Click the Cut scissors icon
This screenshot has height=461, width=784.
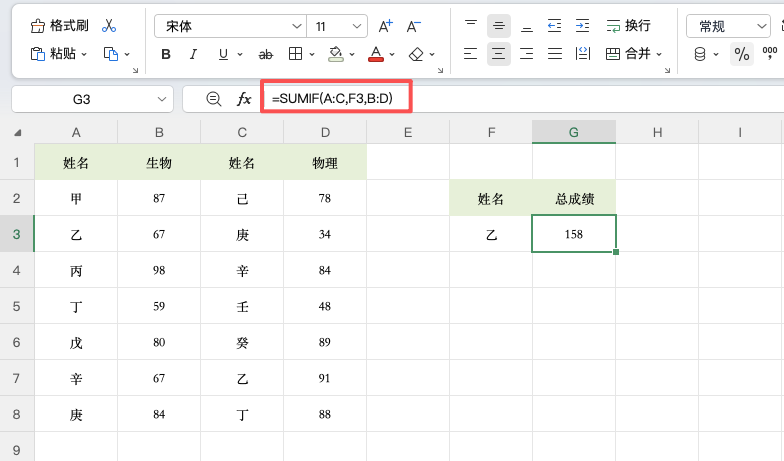(108, 26)
